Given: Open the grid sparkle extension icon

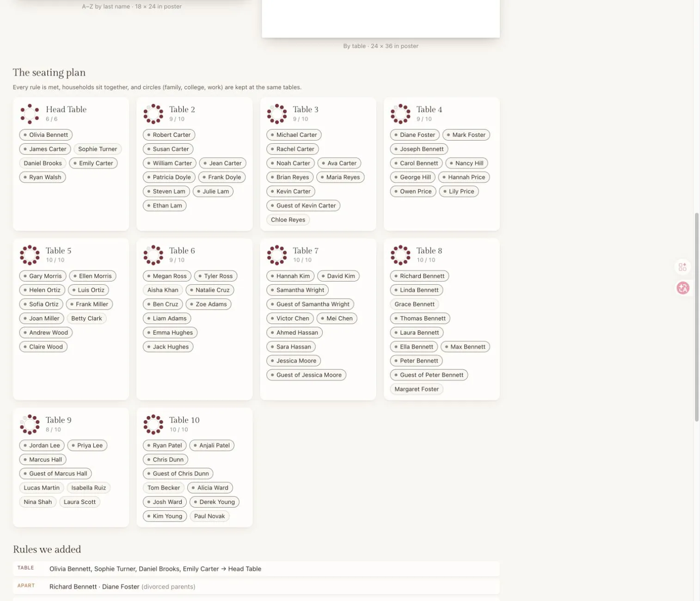Looking at the screenshot, I should [682, 267].
